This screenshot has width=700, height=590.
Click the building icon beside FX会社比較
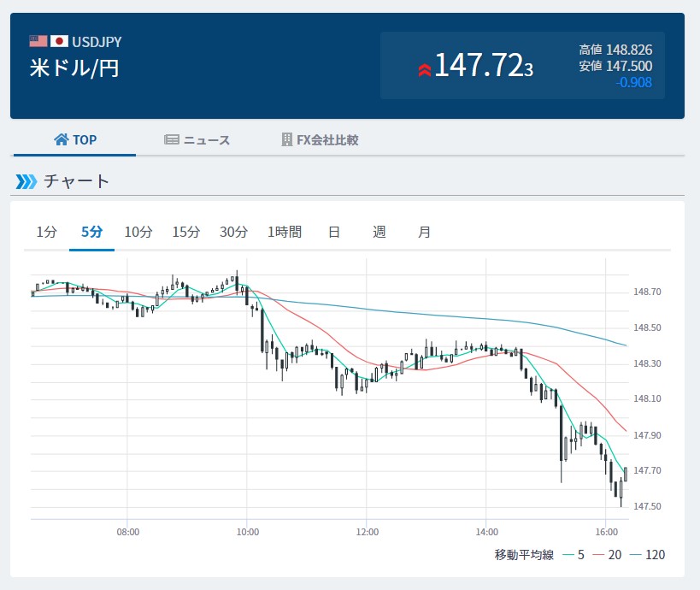pyautogui.click(x=287, y=140)
